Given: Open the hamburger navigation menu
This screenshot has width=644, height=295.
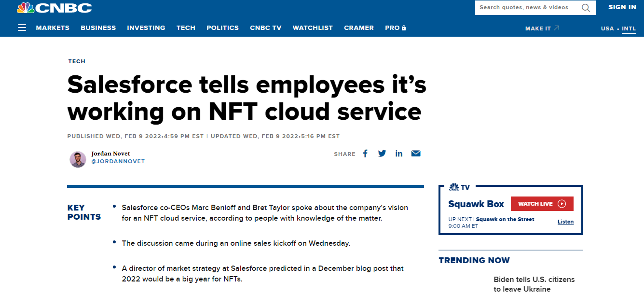Looking at the screenshot, I should tap(22, 28).
